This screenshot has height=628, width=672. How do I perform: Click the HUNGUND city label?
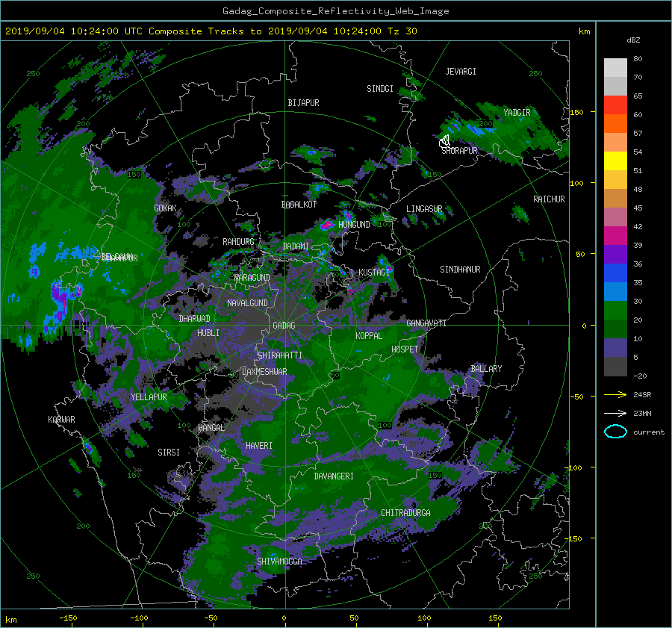click(354, 225)
